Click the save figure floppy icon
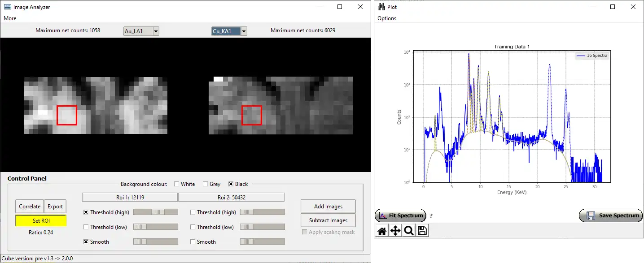This screenshot has width=644, height=263. (x=422, y=231)
